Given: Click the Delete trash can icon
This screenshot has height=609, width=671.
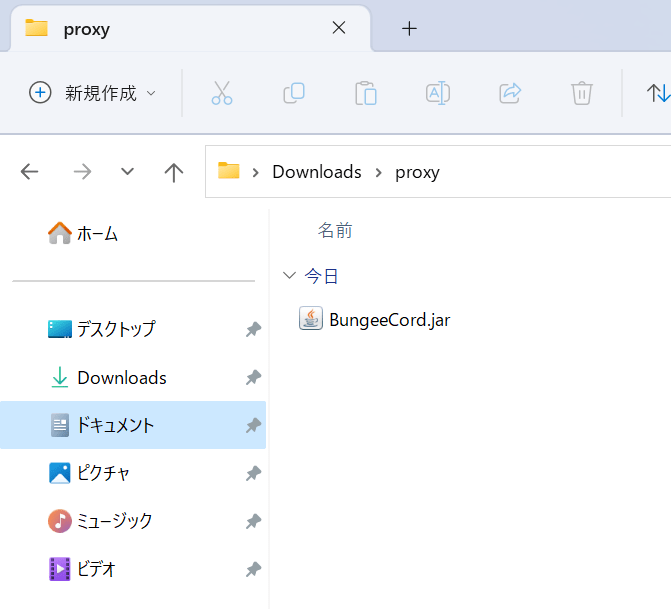Looking at the screenshot, I should click(582, 93).
